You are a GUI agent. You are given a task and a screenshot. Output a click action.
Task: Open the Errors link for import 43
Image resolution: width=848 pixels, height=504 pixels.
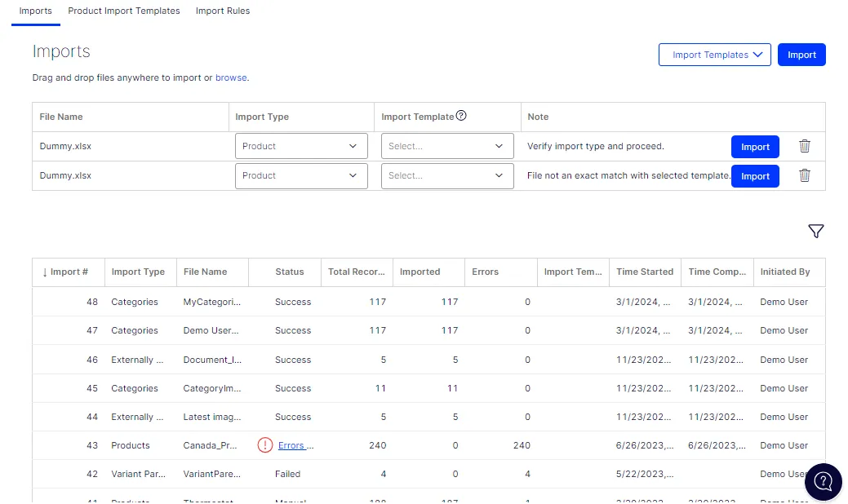(295, 445)
